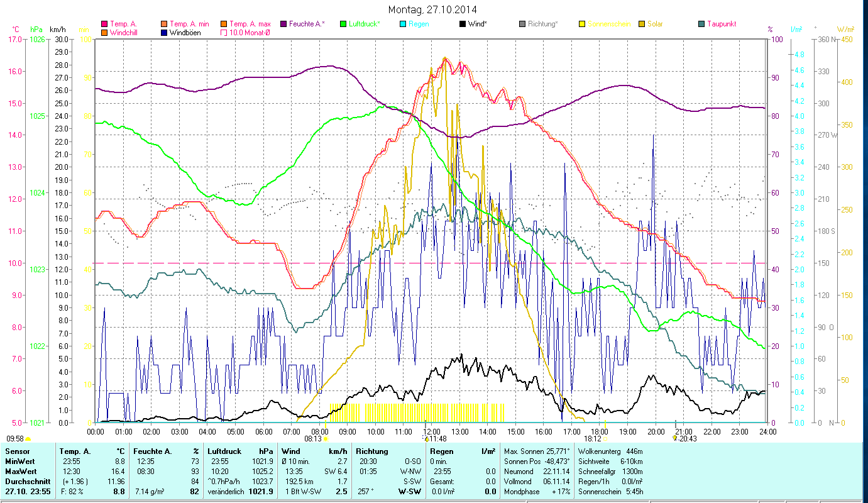
Task: Click the Durchschnitt row label
Action: (x=28, y=481)
